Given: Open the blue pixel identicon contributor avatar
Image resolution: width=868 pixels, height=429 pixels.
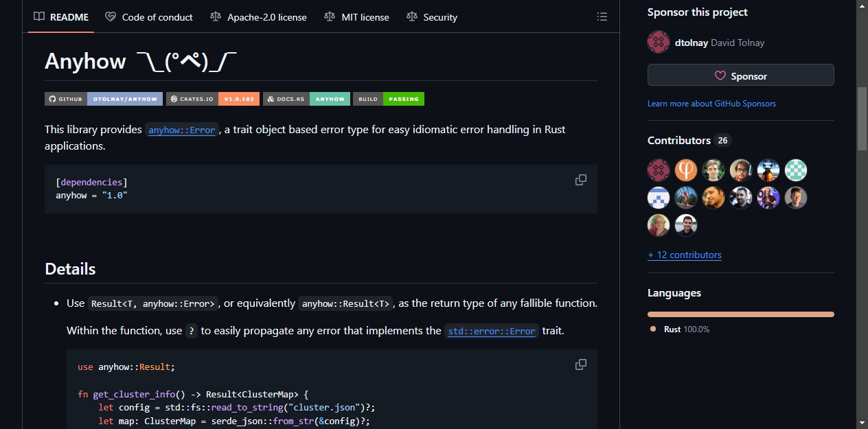Looking at the screenshot, I should click(x=659, y=198).
